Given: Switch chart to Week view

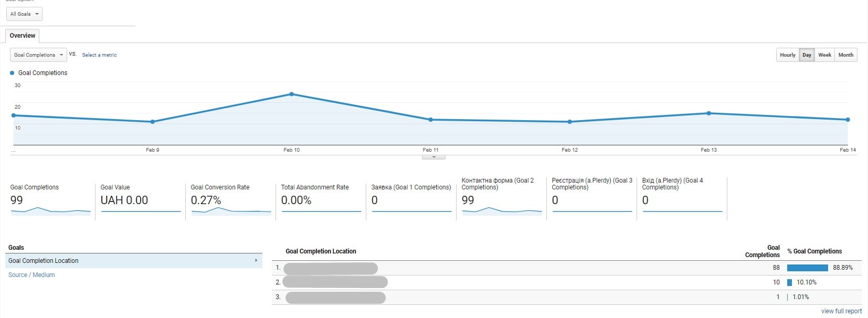Looking at the screenshot, I should [x=824, y=55].
